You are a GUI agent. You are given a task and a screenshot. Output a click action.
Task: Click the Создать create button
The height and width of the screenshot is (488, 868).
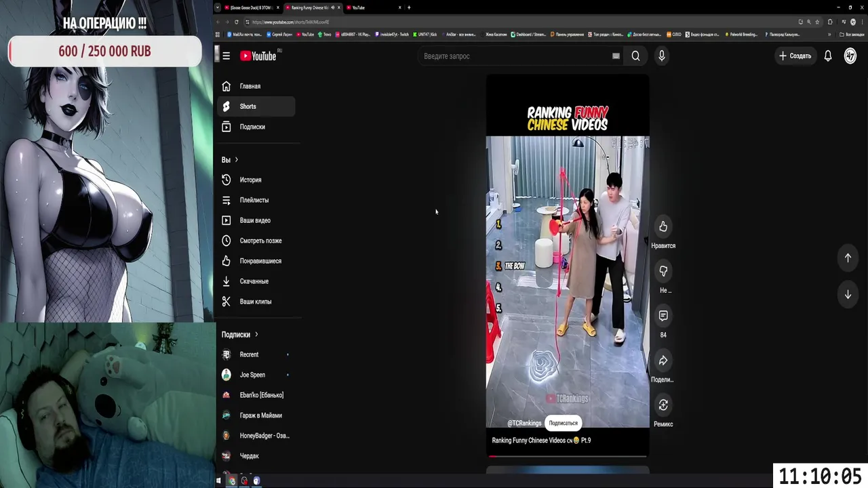(x=795, y=56)
